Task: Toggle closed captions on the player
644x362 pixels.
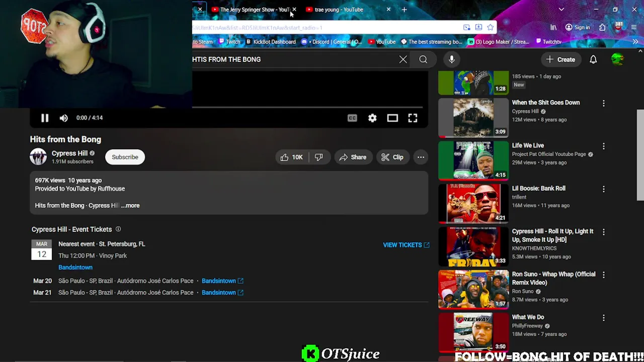Action: point(352,118)
